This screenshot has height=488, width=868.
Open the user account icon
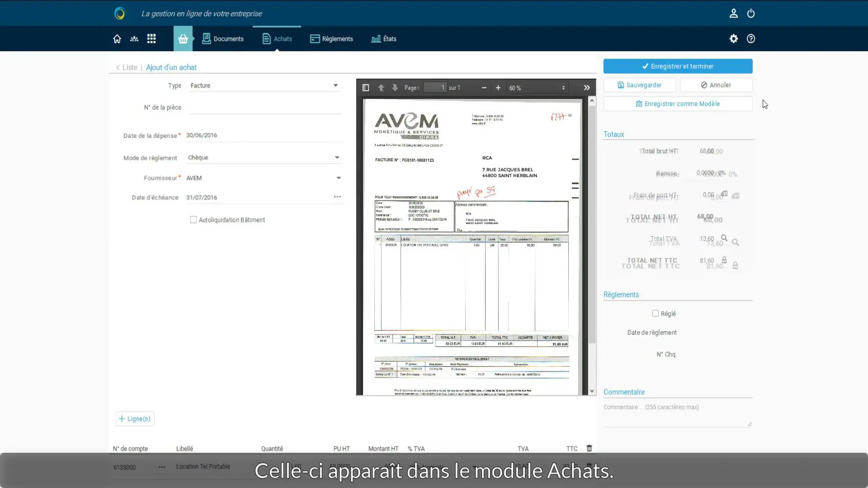coord(733,13)
